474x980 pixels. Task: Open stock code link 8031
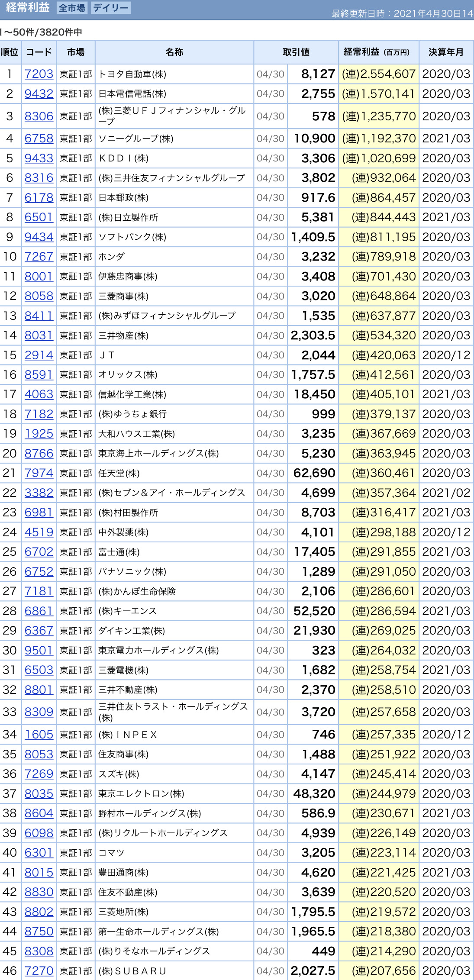39,335
